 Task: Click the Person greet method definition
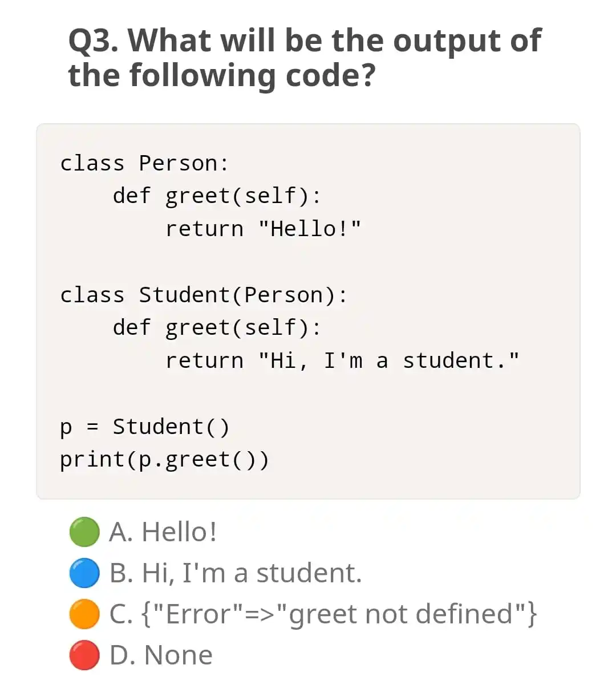pyautogui.click(x=217, y=196)
